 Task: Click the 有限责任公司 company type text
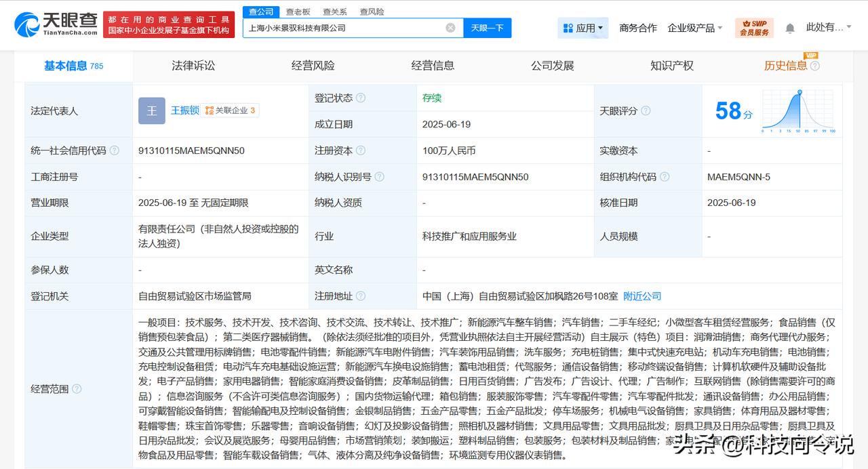pyautogui.click(x=218, y=236)
